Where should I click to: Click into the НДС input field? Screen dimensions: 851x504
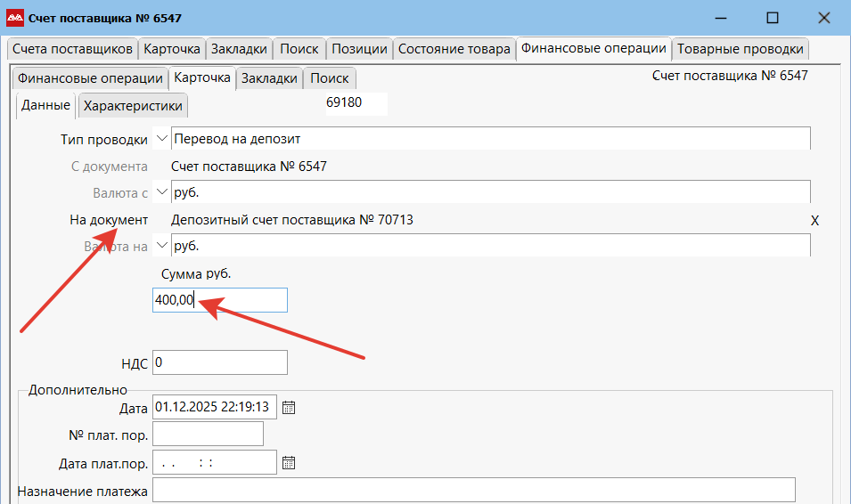point(220,362)
